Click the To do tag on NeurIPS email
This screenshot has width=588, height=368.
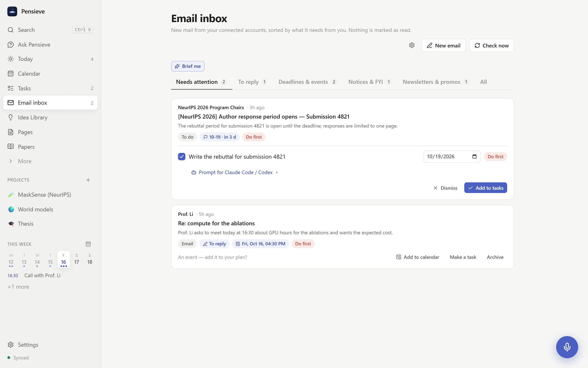tap(187, 137)
